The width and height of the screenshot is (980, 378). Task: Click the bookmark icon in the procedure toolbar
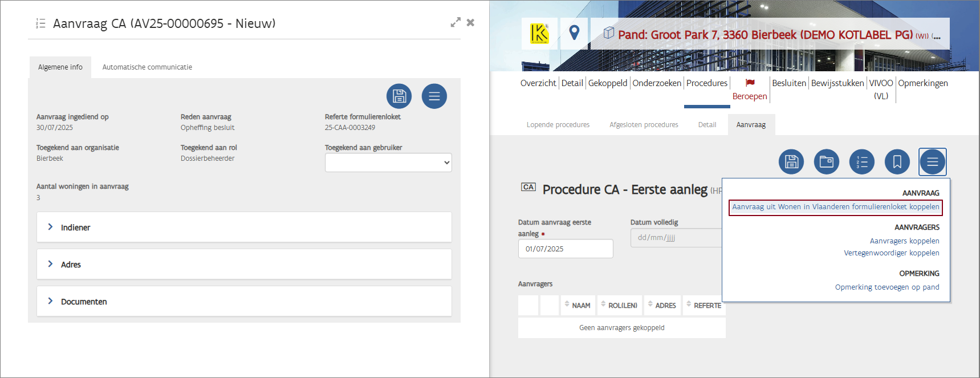(x=897, y=162)
